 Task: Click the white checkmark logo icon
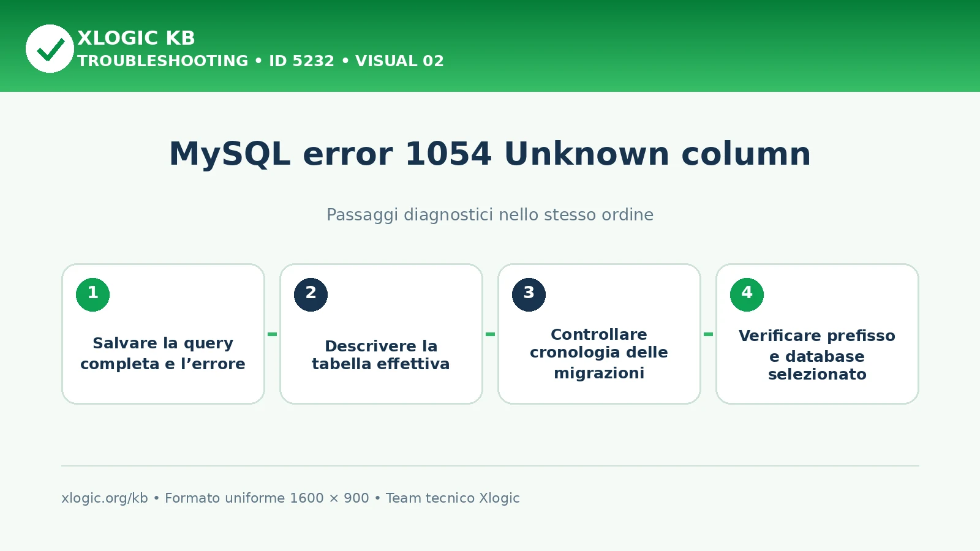tap(50, 49)
